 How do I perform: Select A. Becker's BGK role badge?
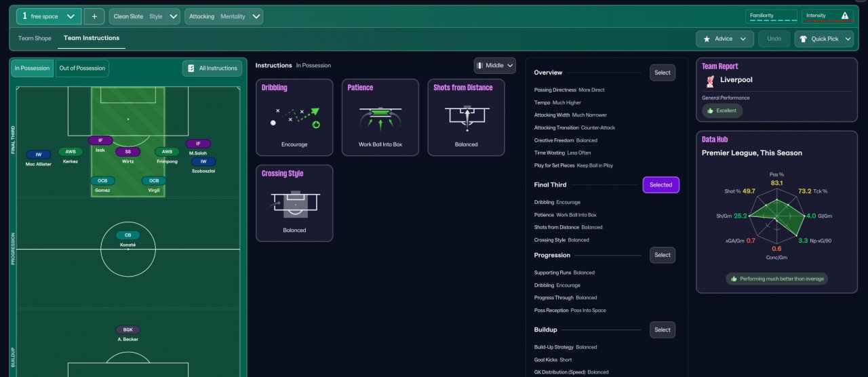(127, 330)
